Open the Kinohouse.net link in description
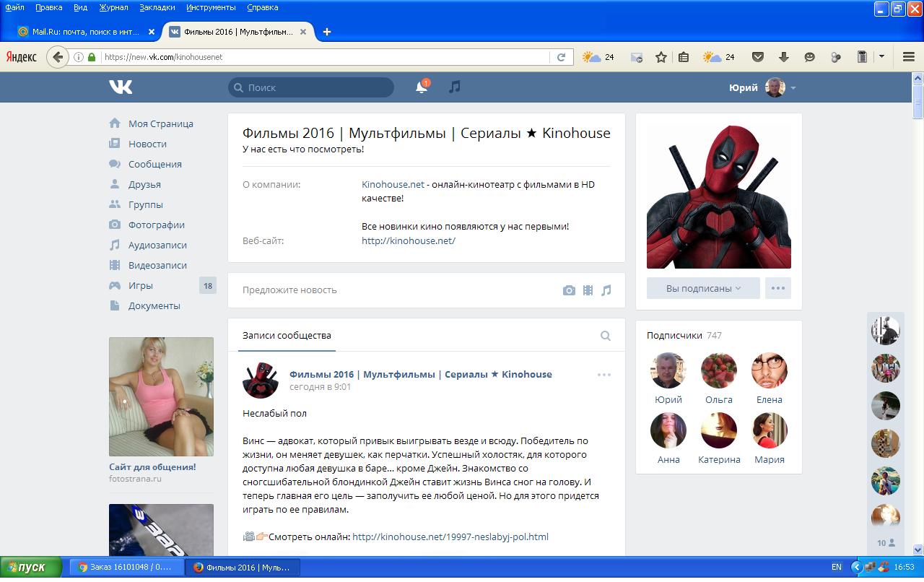The height and width of the screenshot is (582, 924). pyautogui.click(x=393, y=184)
